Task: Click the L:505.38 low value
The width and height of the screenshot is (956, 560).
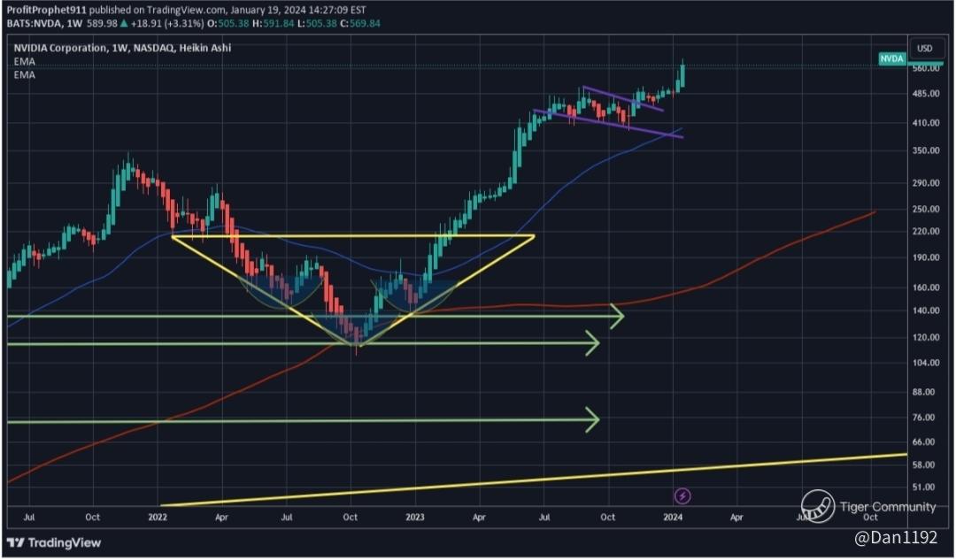Action: click(x=317, y=24)
